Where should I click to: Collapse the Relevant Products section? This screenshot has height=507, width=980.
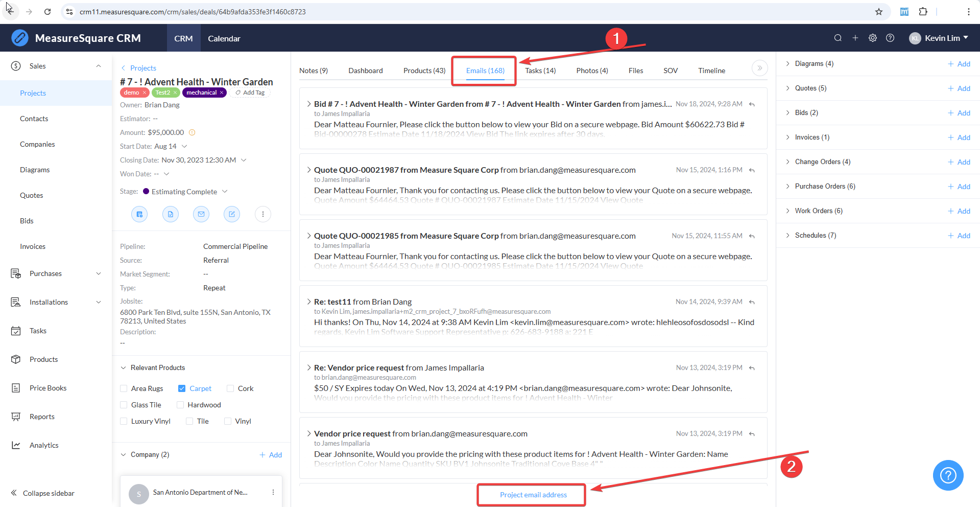[123, 367]
